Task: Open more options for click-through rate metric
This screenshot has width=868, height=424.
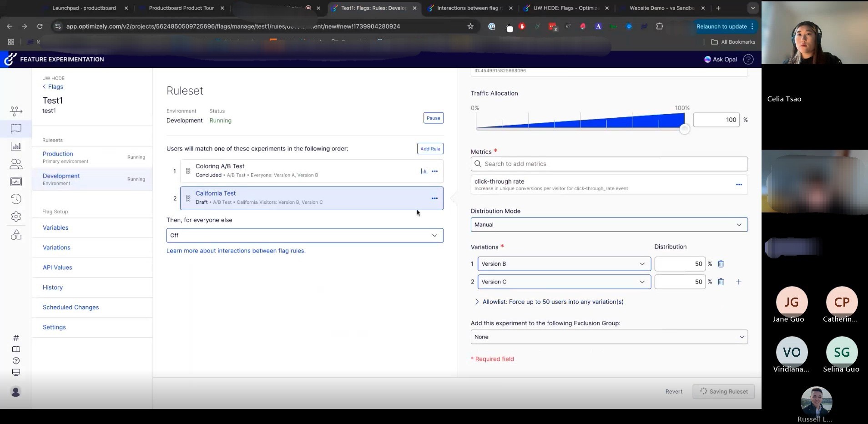Action: point(739,184)
